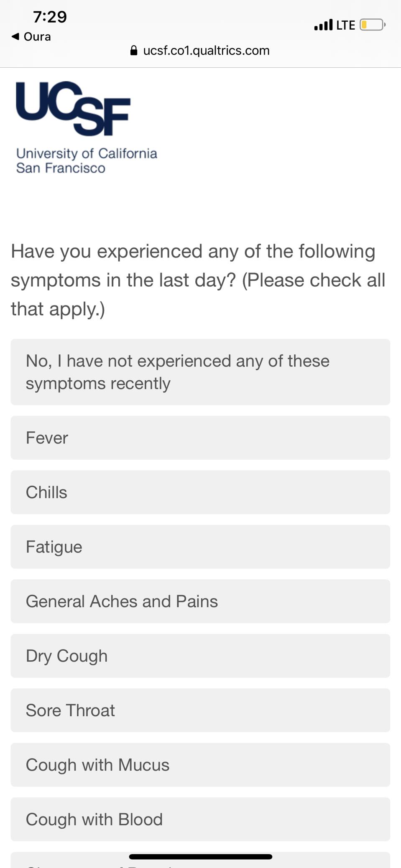Screen dimensions: 401x868
Task: Tap the battery indicator icon
Action: click(373, 25)
